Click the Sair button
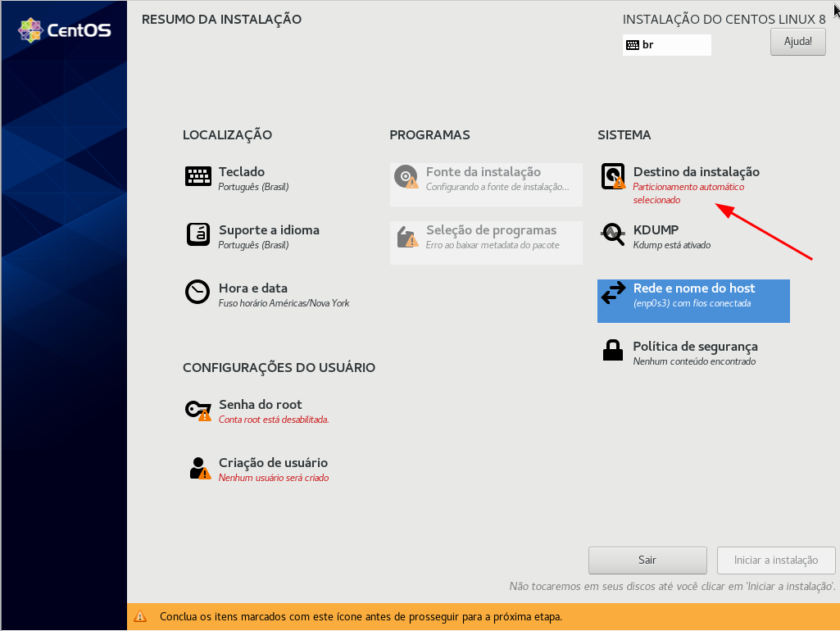840x631 pixels. tap(647, 561)
